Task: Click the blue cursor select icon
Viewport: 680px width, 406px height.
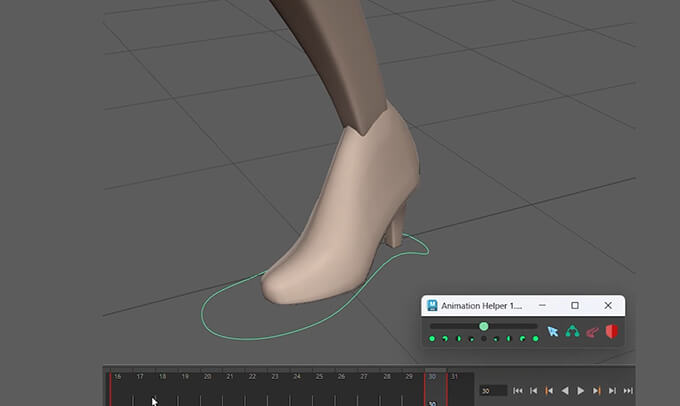Action: [x=553, y=331]
